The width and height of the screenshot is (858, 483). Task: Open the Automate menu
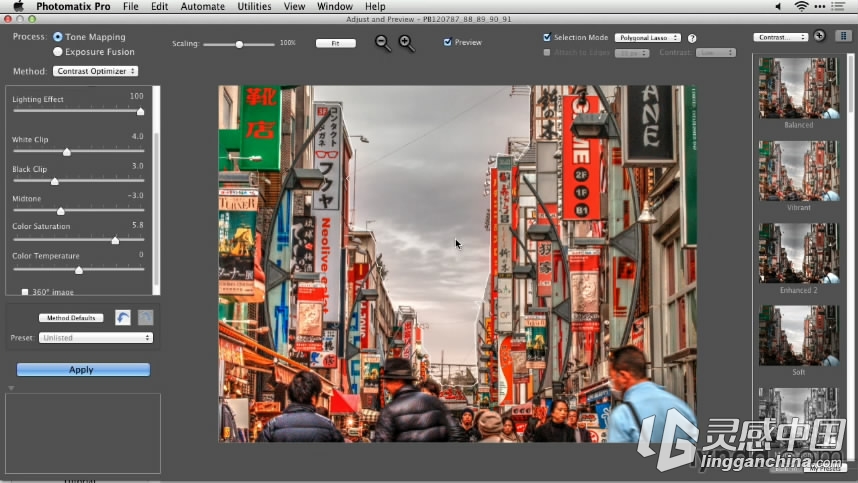click(202, 6)
